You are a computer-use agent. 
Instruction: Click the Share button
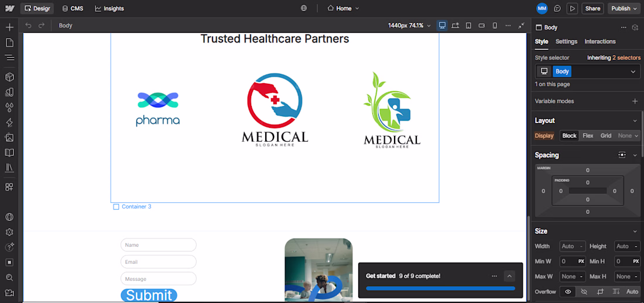(x=592, y=8)
